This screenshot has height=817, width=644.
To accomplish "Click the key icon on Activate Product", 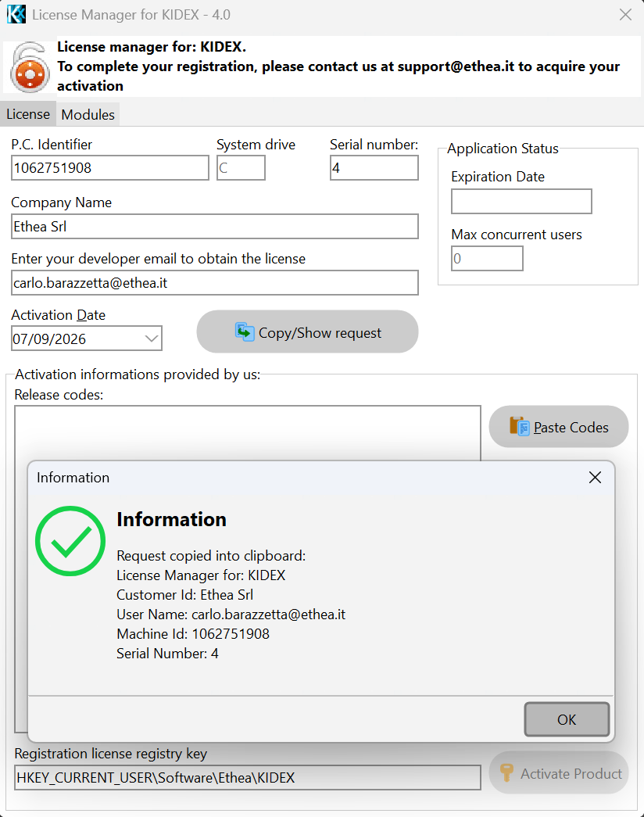I will [x=506, y=772].
